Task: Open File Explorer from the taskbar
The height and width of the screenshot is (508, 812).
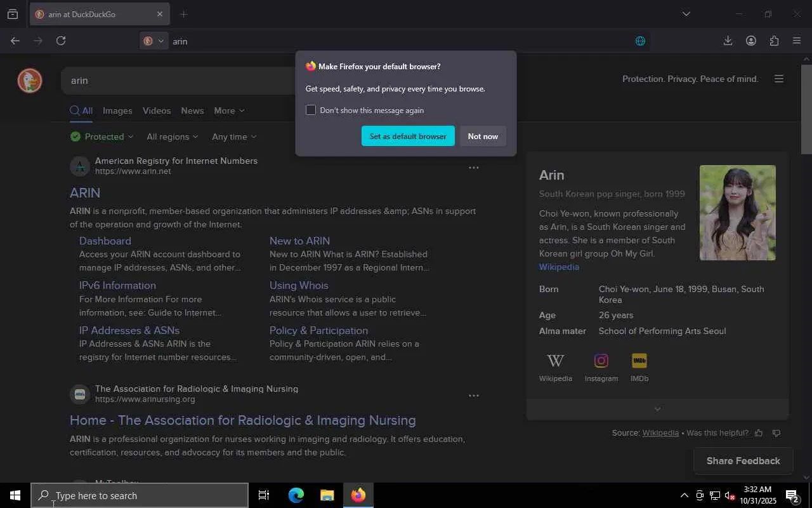Action: (327, 495)
